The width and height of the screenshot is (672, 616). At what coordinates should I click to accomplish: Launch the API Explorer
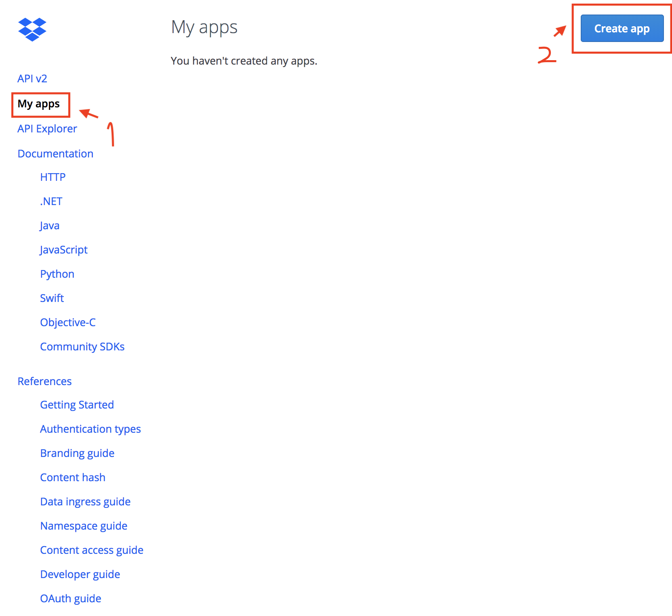(x=47, y=128)
